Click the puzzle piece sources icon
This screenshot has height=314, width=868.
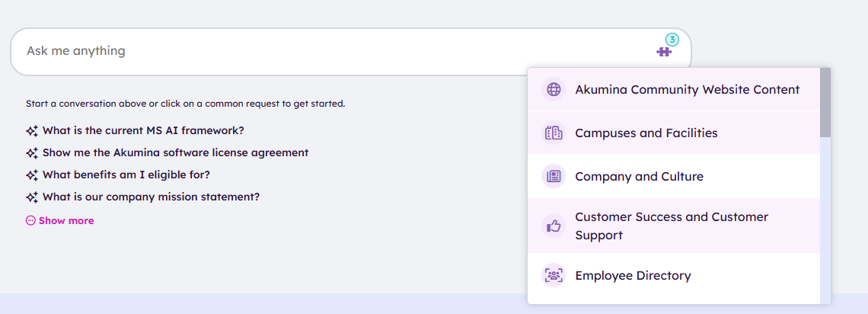click(x=664, y=52)
